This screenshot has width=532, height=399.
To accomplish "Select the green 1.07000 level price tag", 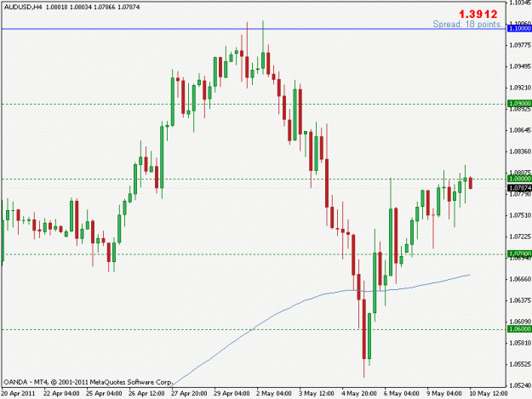I will pos(519,254).
